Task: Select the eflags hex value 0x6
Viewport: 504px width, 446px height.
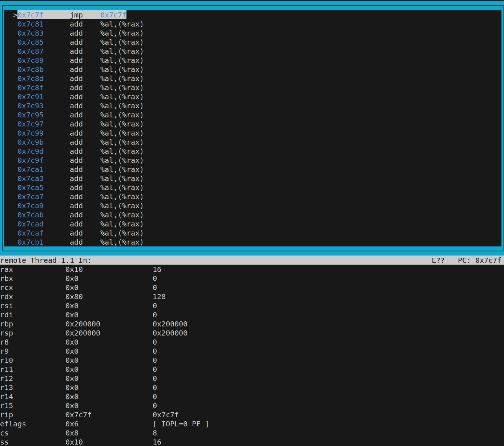Action: point(72,424)
